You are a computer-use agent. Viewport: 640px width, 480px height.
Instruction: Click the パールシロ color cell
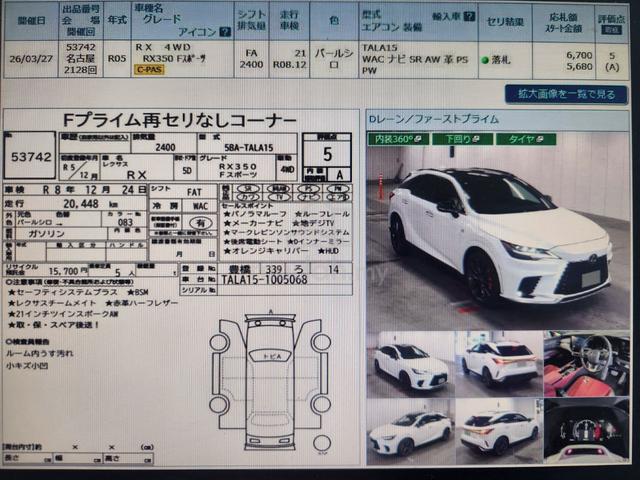point(334,59)
